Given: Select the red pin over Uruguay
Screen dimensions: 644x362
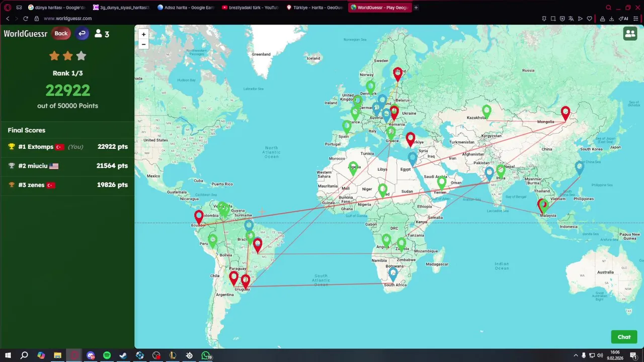Looking at the screenshot, I should pos(245,282).
